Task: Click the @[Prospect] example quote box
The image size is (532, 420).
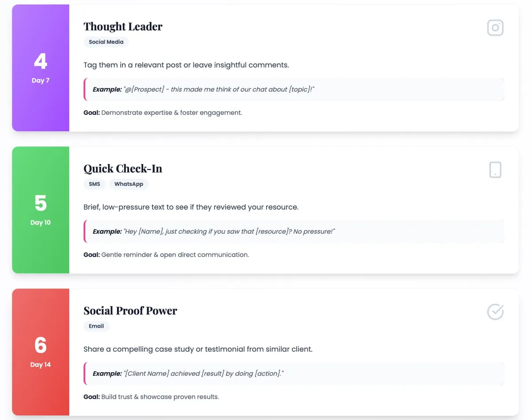Action: pos(293,90)
